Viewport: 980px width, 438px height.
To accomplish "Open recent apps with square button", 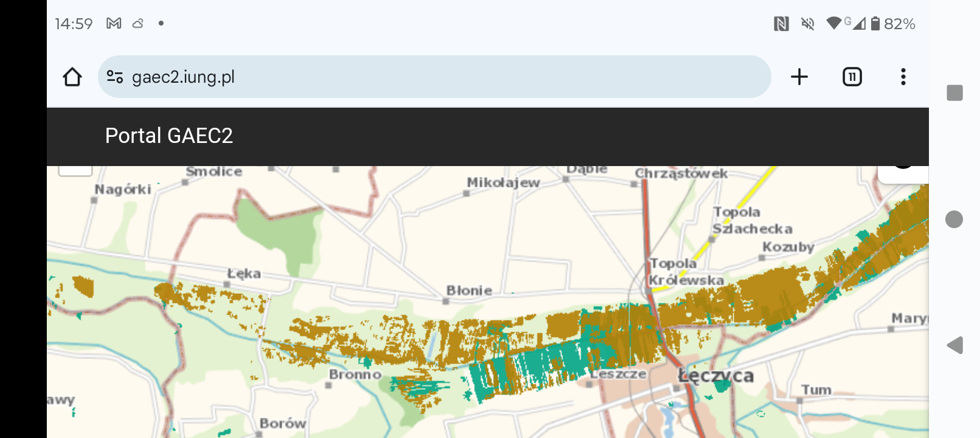I will tap(954, 93).
